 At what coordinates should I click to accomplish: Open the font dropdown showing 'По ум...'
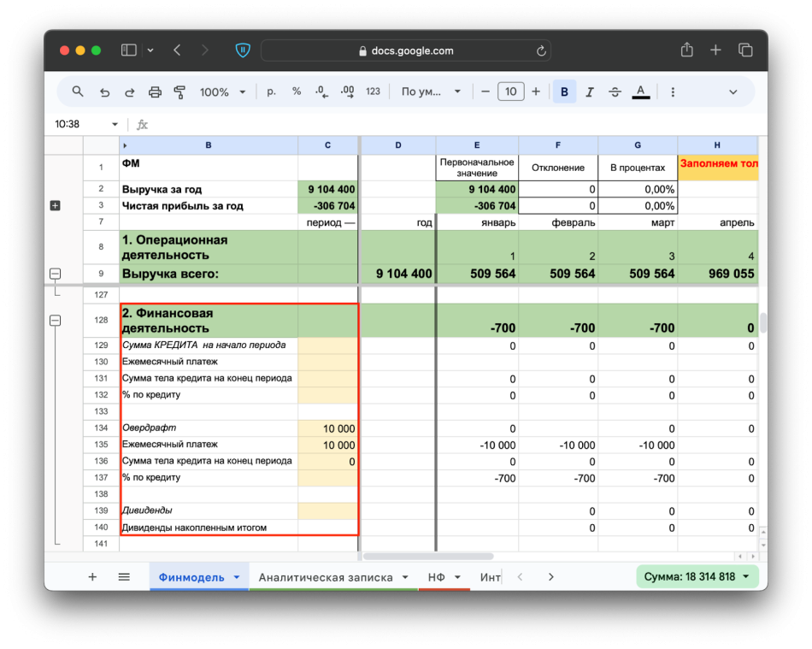pos(431,91)
